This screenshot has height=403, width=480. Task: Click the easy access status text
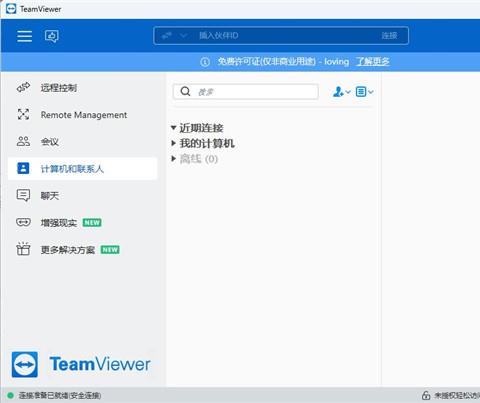point(457,395)
